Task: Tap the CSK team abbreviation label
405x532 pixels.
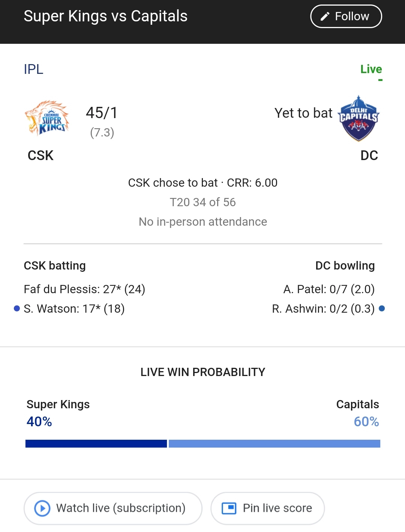Action: 40,156
